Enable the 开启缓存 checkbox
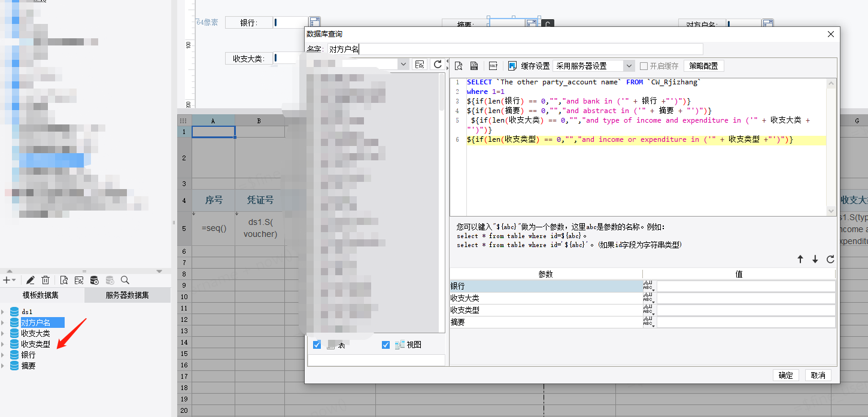868x417 pixels. pos(644,66)
